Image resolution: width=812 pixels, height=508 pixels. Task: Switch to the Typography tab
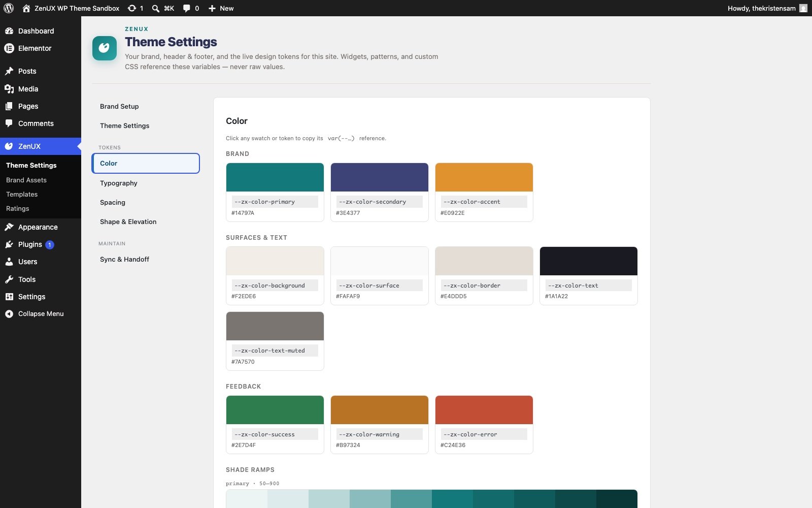tap(146, 183)
